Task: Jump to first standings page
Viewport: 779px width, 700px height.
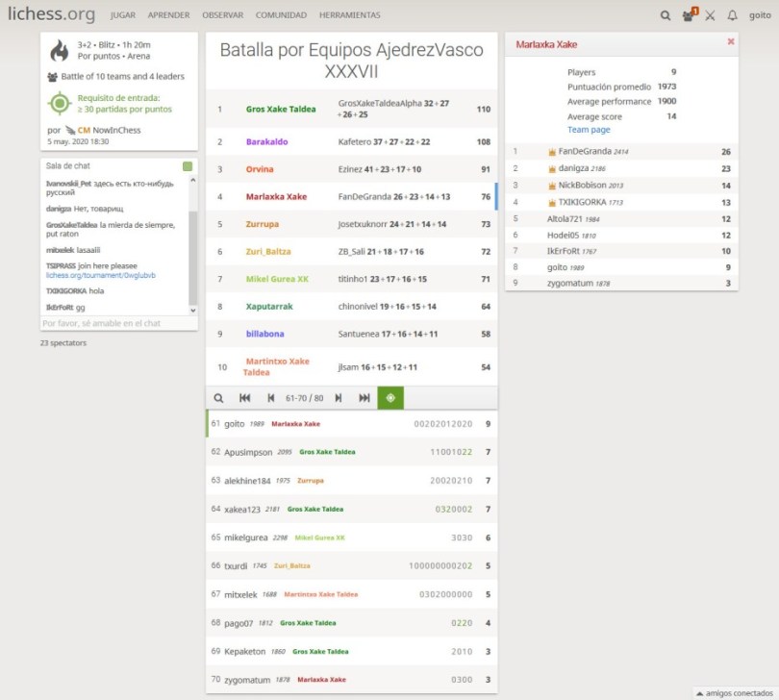Action: click(x=245, y=398)
